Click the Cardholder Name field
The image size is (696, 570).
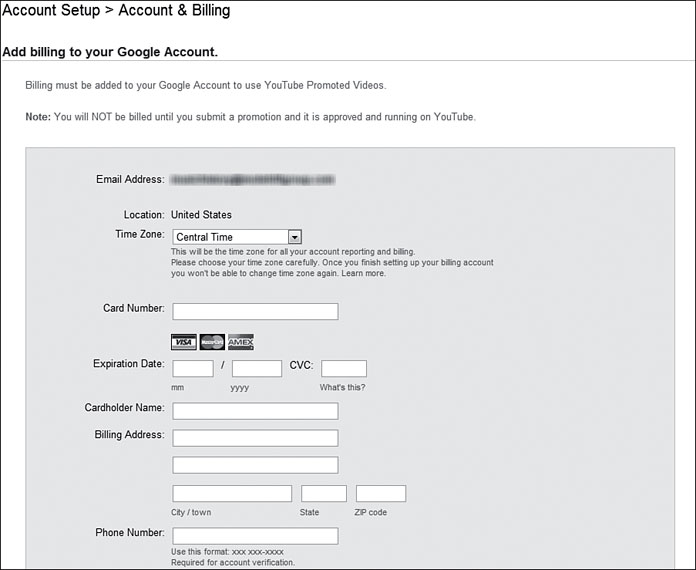(x=255, y=411)
